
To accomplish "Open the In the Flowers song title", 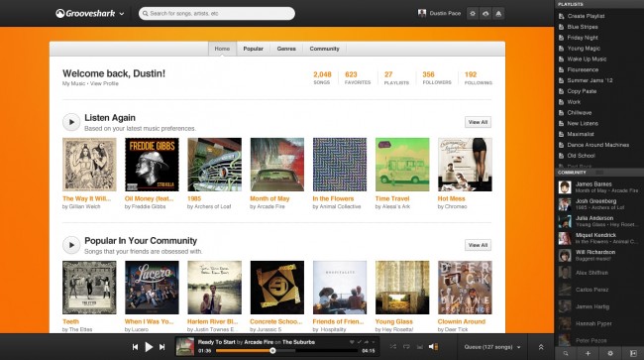I will (333, 198).
